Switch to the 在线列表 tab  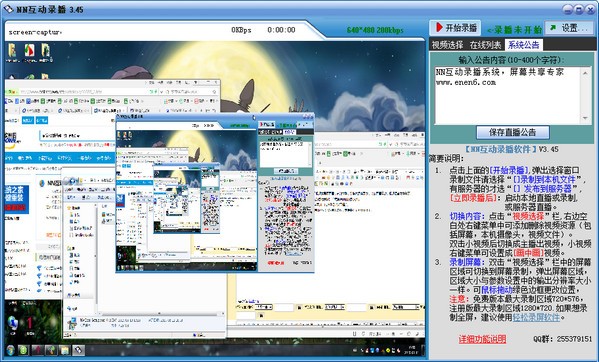485,45
